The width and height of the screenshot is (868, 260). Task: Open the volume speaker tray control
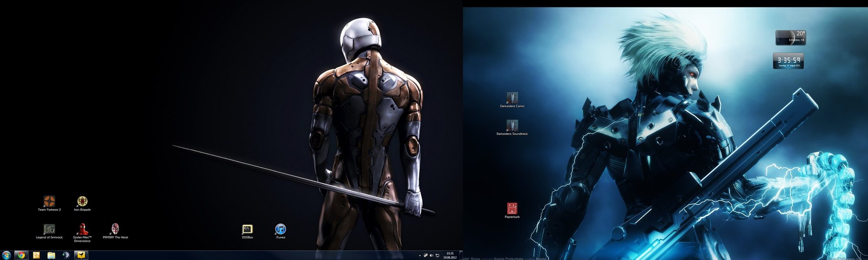click(431, 256)
